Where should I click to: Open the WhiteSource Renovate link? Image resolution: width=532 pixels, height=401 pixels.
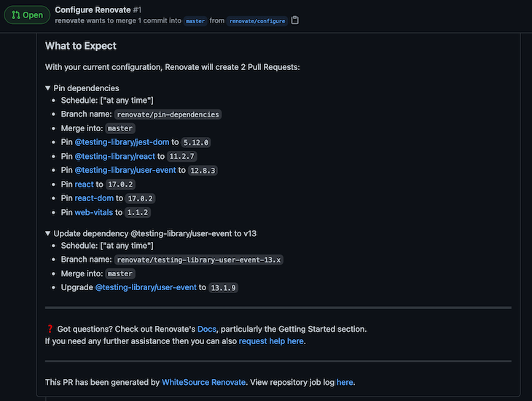tap(203, 382)
